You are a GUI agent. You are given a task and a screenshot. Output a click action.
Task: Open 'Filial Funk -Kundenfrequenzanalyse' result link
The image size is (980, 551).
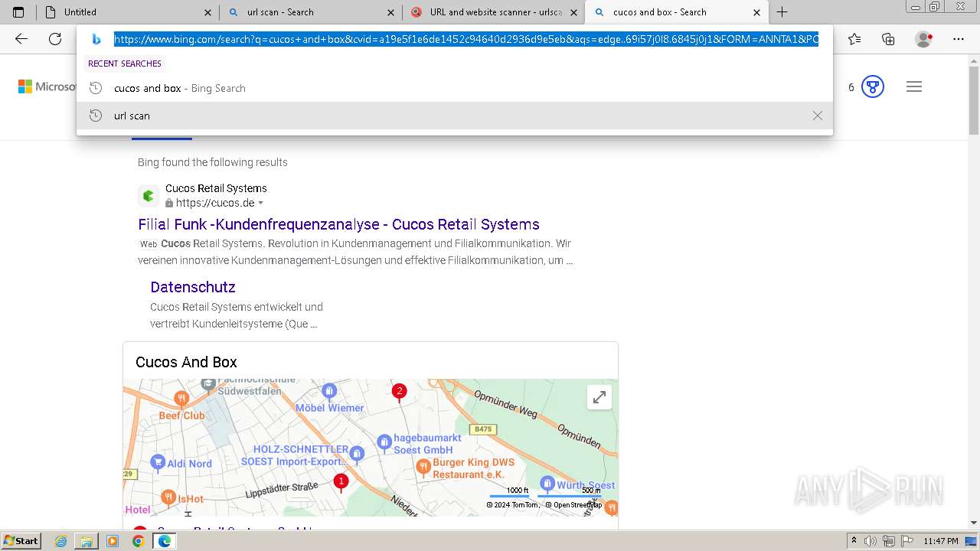338,224
